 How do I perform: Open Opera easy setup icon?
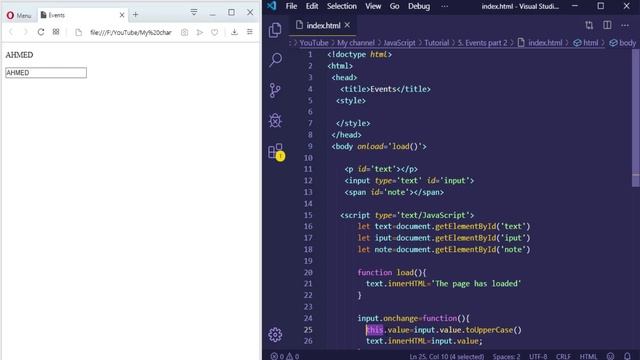(x=250, y=32)
